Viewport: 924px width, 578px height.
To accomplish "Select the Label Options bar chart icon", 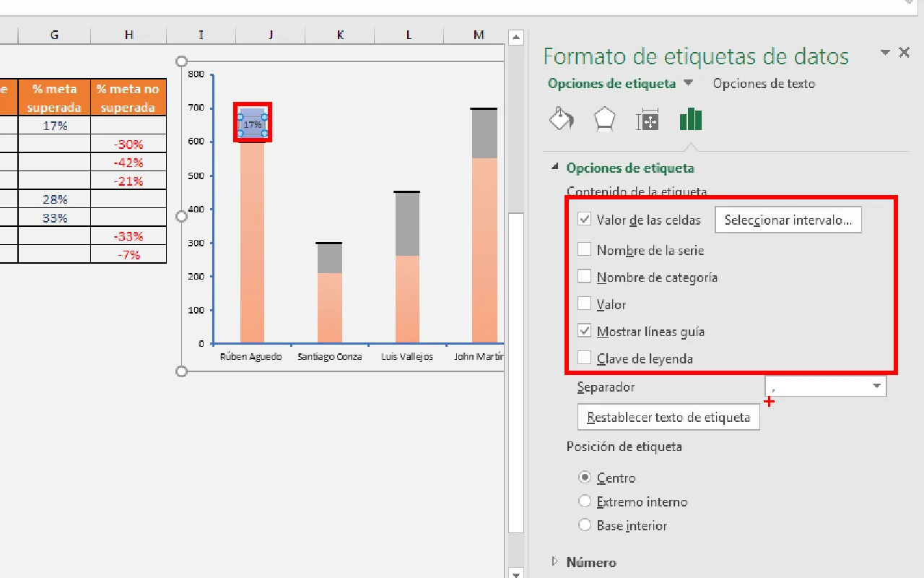I will click(691, 119).
